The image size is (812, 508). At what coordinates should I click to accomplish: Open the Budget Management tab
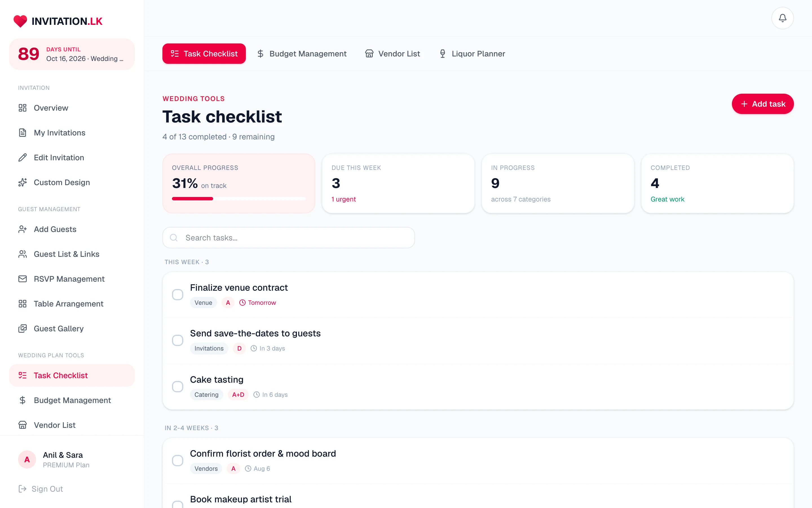point(302,54)
